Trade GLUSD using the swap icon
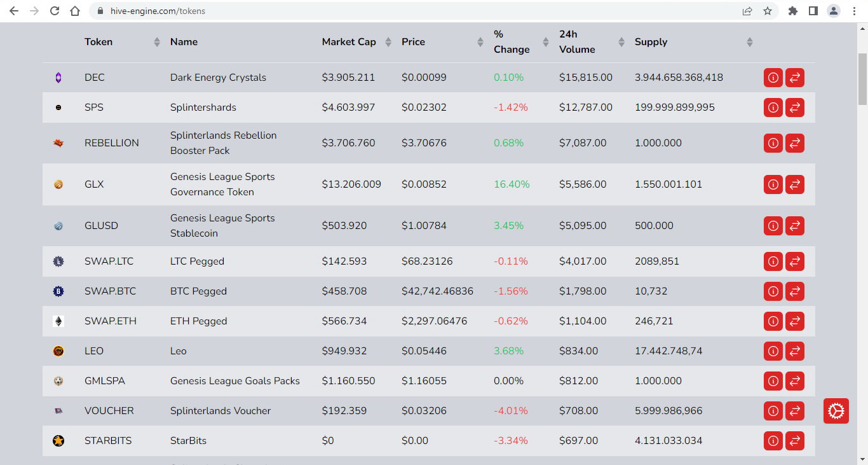 click(795, 226)
